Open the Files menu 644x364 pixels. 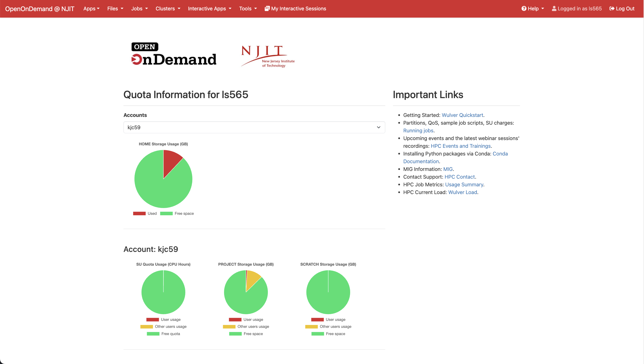[x=115, y=8]
